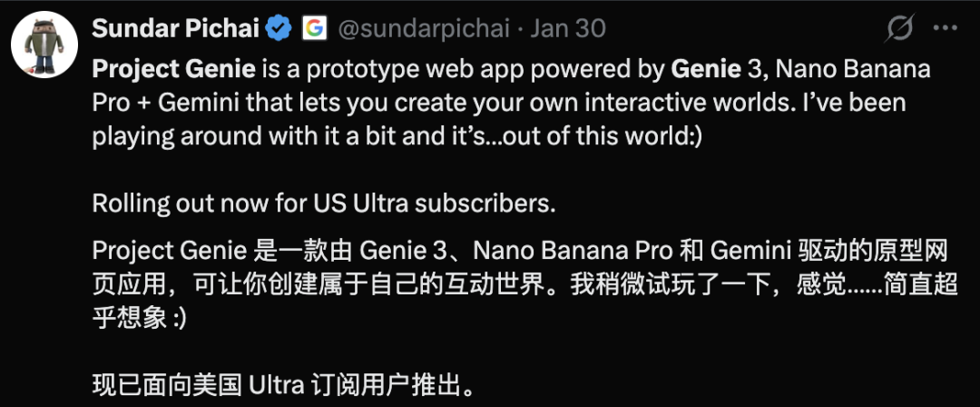Open the Sundar Pichai display name link
Viewport: 980px width, 407px height.
tap(176, 28)
